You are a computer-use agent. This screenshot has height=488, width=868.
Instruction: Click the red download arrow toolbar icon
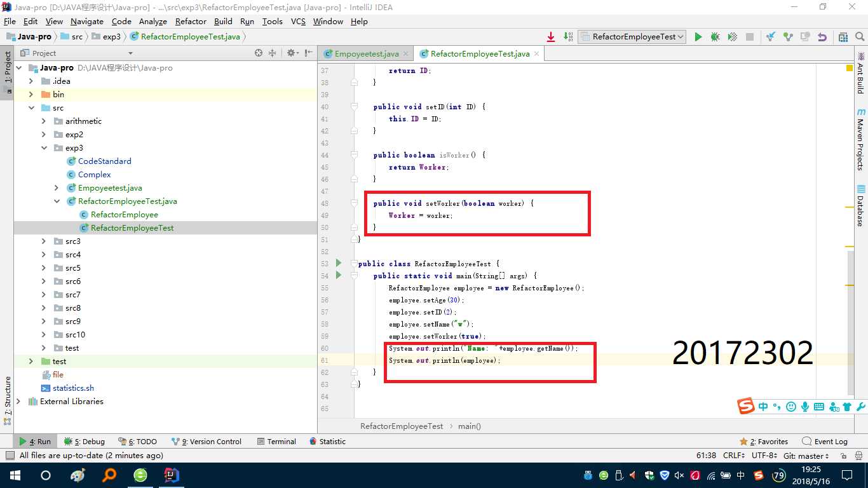(551, 37)
